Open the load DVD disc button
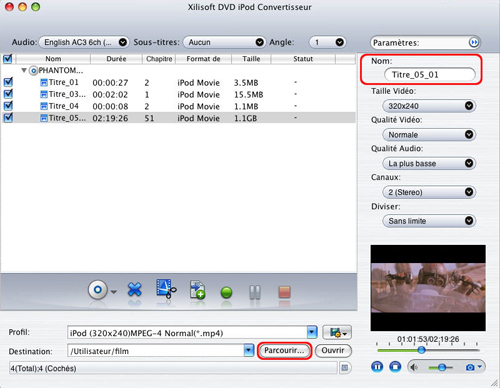This screenshot has width=500, height=388. (x=98, y=289)
